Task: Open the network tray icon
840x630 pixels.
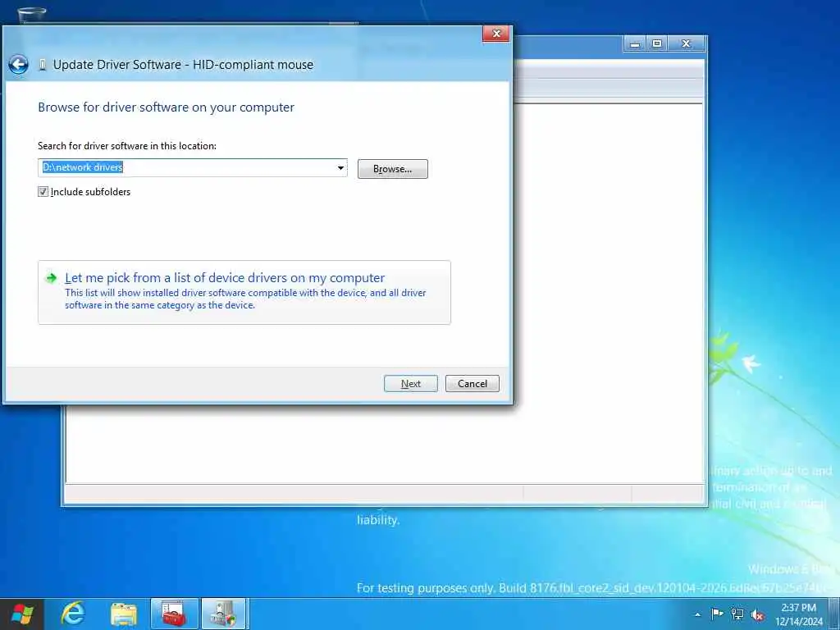Action: point(737,614)
